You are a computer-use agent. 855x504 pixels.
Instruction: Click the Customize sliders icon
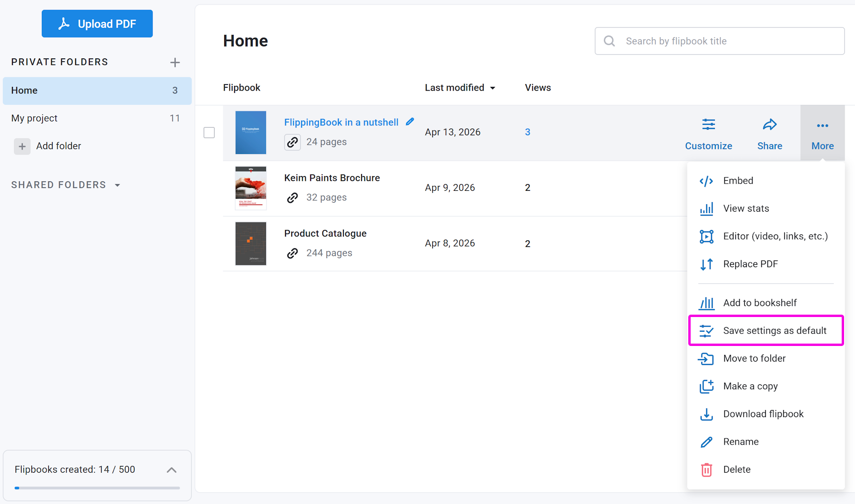(708, 125)
